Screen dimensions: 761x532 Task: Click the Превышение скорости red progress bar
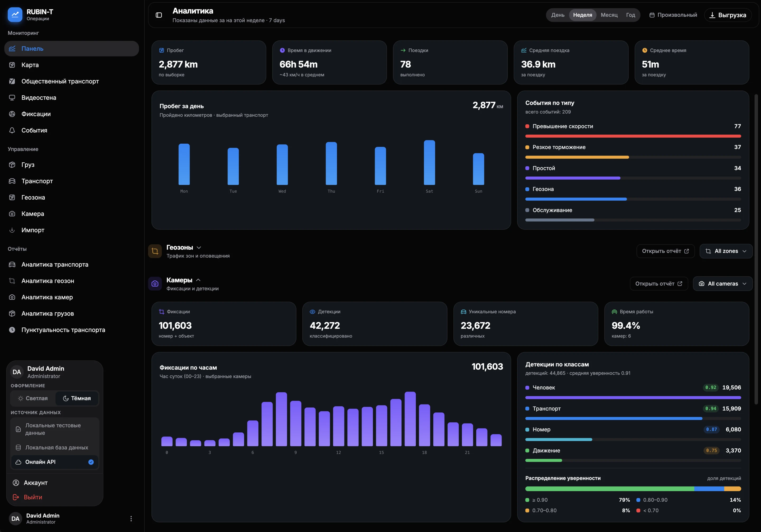pyautogui.click(x=633, y=136)
